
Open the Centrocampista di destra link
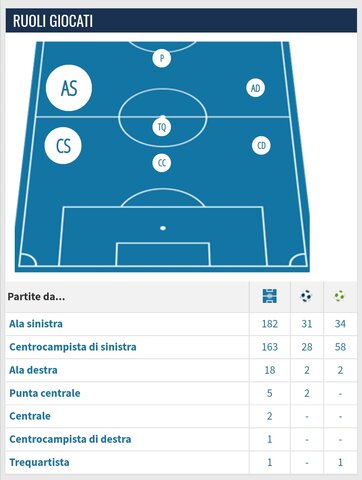pyautogui.click(x=70, y=439)
